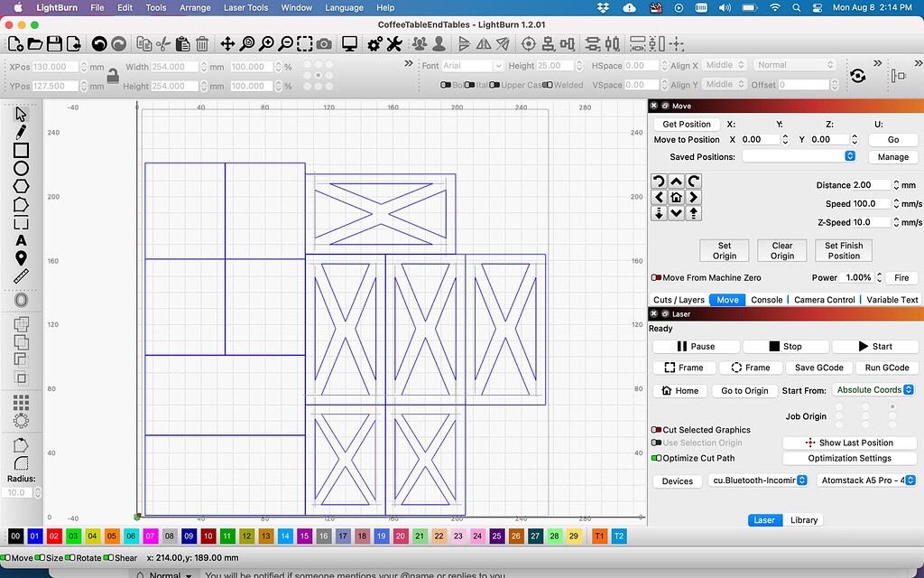Toggle Optimize Cut Path off

tap(655, 458)
